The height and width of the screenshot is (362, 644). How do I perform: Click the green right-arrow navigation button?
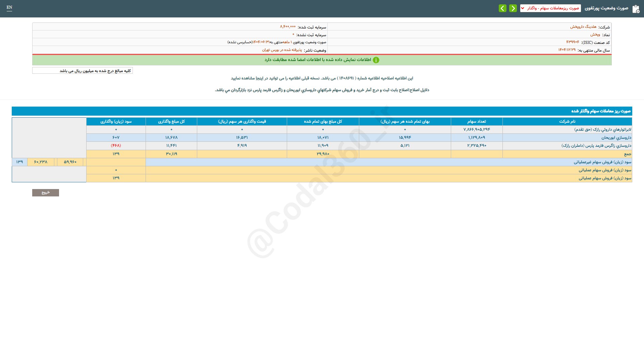pyautogui.click(x=513, y=8)
